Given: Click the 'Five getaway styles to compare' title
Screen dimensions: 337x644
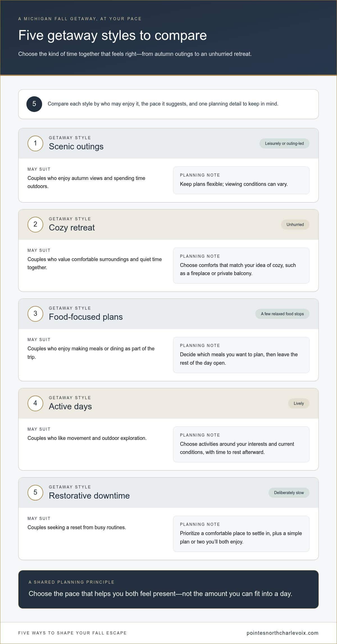Looking at the screenshot, I should [x=113, y=36].
